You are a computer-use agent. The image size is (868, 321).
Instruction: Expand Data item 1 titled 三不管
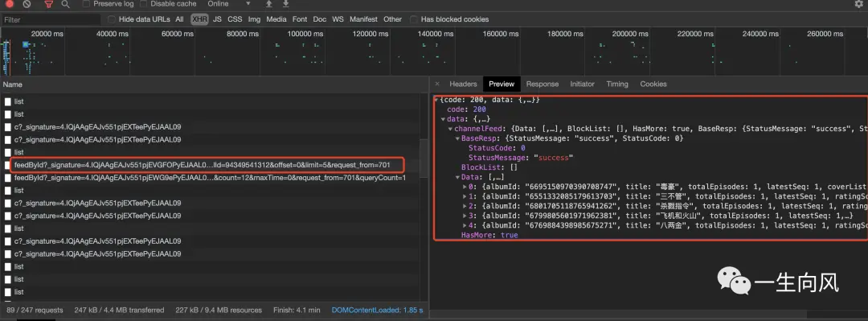[465, 196]
